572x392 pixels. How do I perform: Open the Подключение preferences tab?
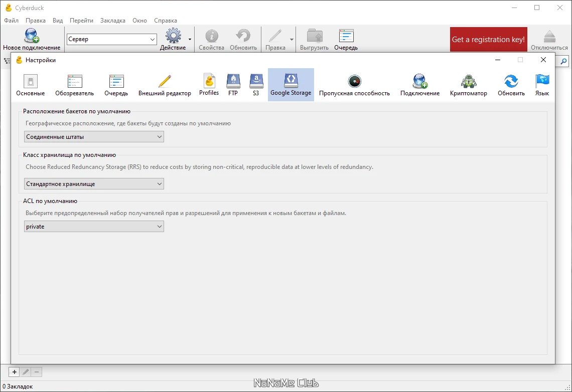(420, 85)
